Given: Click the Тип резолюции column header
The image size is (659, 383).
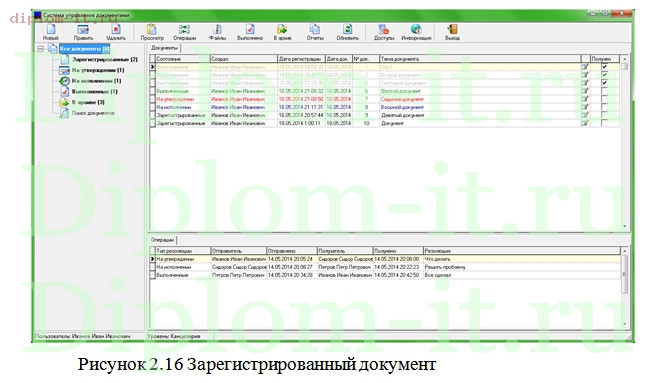Looking at the screenshot, I should pos(183,251).
